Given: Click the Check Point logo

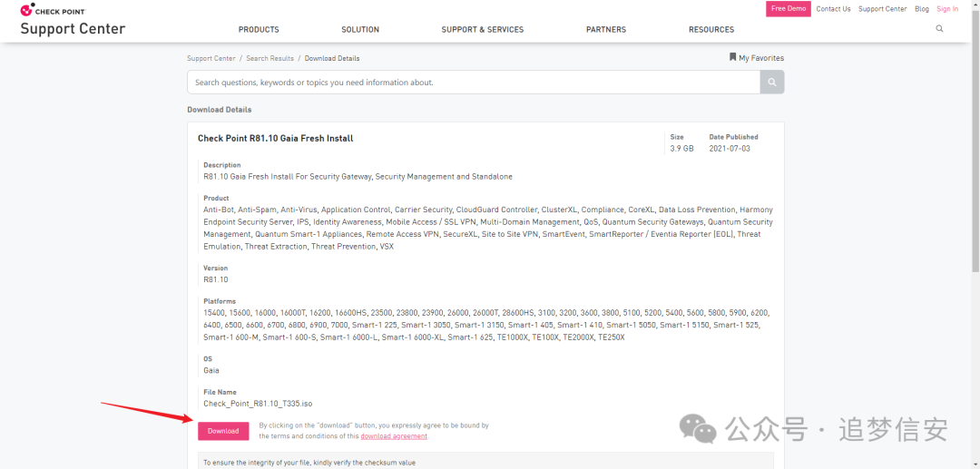Looking at the screenshot, I should (x=53, y=10).
